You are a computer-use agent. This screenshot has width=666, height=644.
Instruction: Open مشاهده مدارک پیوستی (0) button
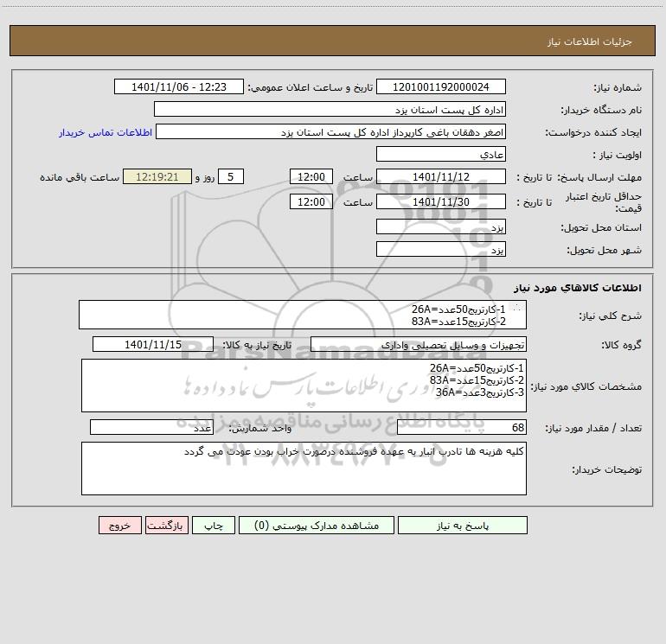(x=317, y=525)
